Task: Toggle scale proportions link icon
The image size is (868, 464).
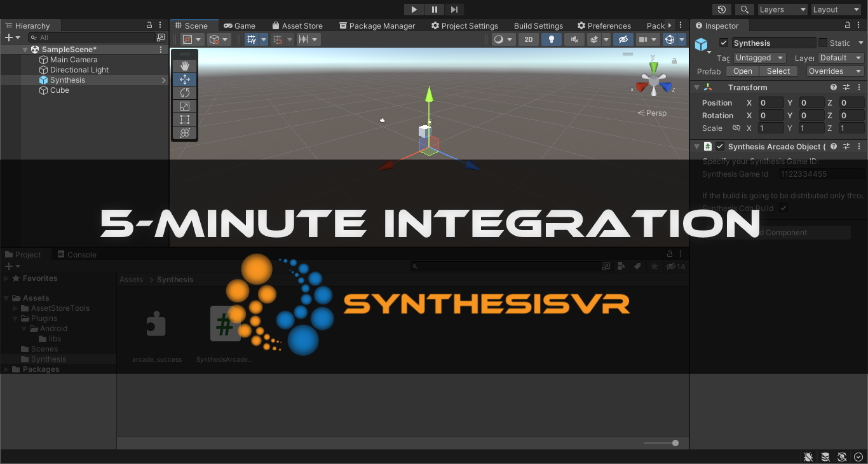Action: click(x=736, y=128)
